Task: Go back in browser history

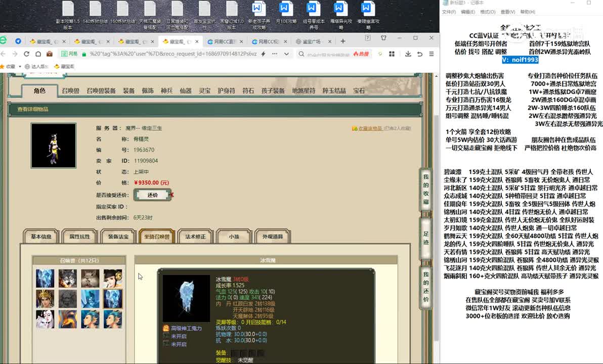Action: pos(4,54)
